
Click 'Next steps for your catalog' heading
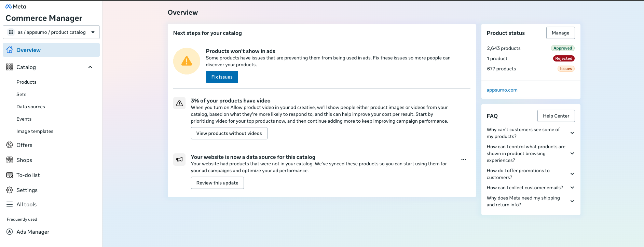click(x=207, y=33)
